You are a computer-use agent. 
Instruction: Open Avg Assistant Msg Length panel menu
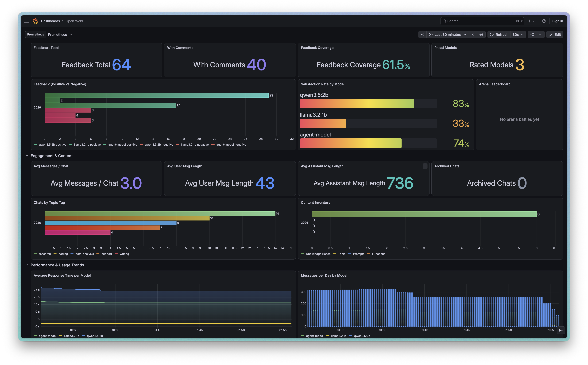coord(425,166)
